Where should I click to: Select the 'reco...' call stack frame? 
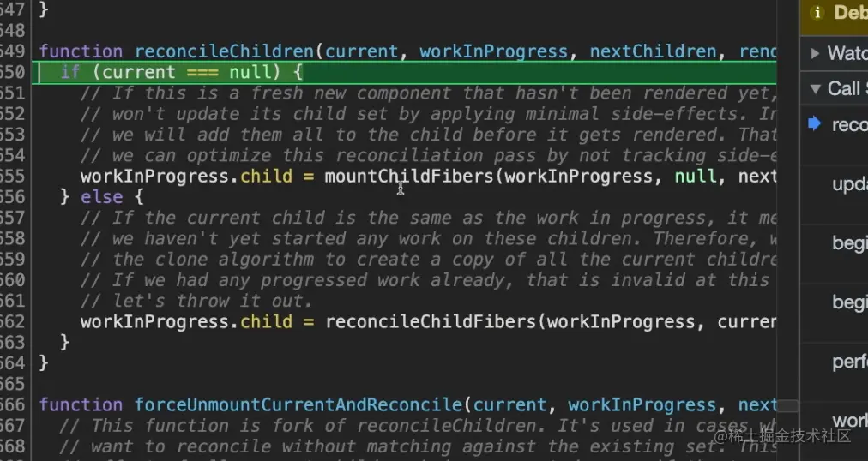pyautogui.click(x=849, y=125)
